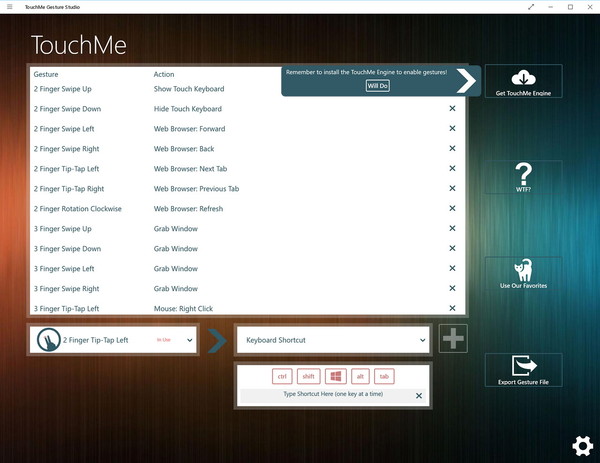Open the hamburger menu in title bar
This screenshot has width=600, height=463.
(x=10, y=7)
